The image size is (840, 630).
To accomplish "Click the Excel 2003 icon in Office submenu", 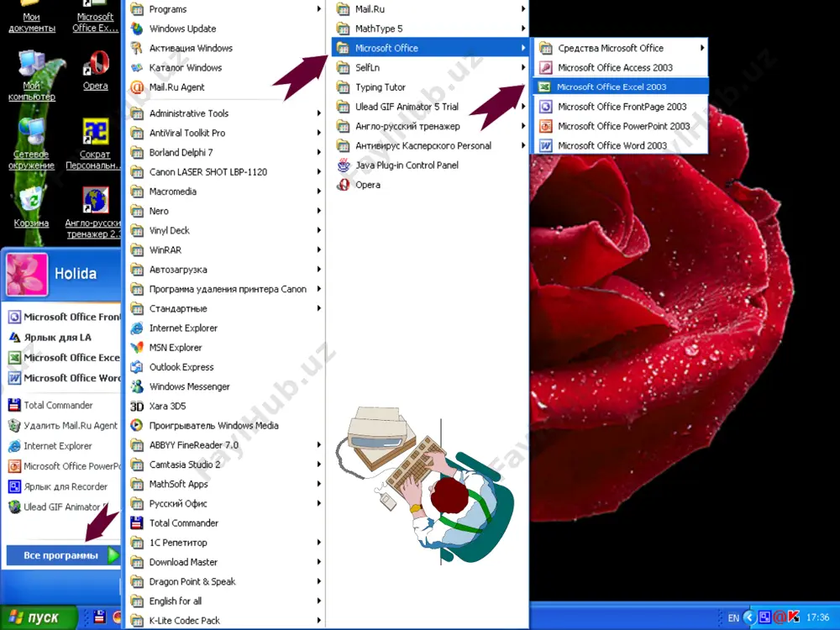I will tap(545, 87).
